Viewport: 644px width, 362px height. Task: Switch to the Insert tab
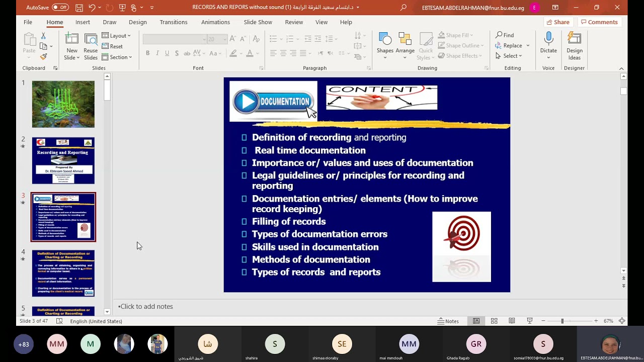click(x=83, y=22)
